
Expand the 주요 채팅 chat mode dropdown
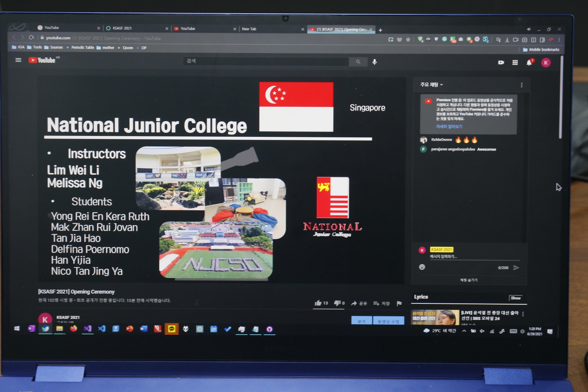(432, 85)
